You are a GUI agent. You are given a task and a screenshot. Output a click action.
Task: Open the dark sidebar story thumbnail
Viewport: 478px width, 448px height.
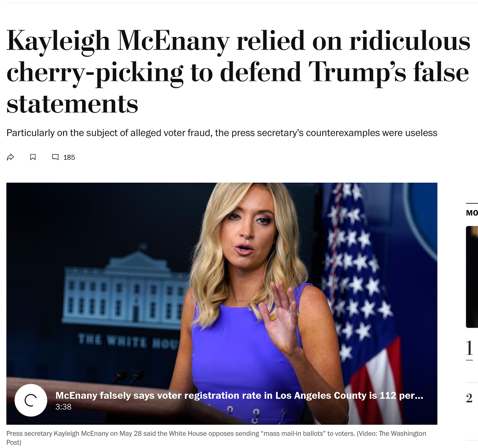pos(472,277)
